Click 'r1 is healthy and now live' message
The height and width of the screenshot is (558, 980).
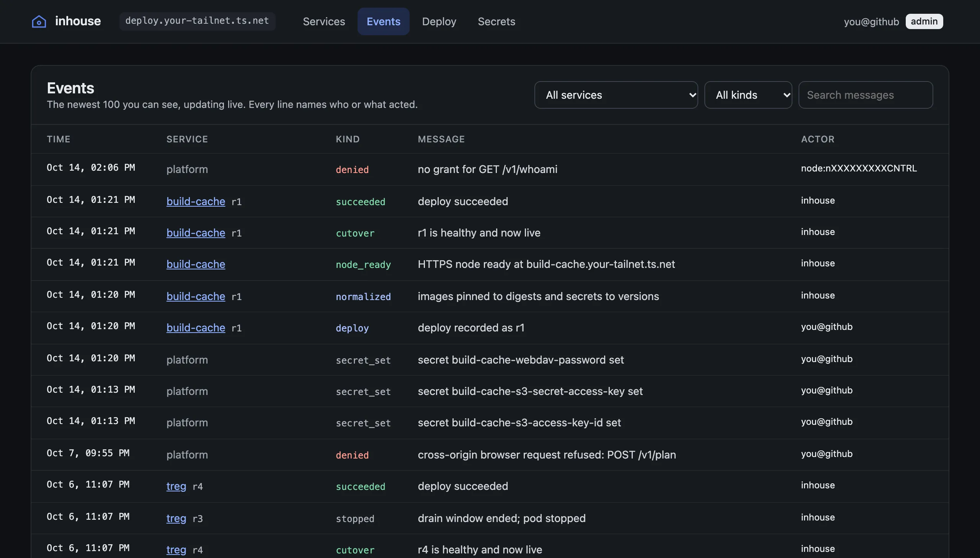point(479,233)
